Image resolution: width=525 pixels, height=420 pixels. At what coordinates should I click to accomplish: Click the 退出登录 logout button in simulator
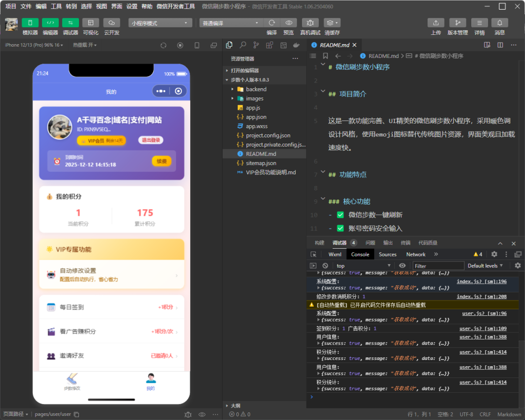(150, 141)
